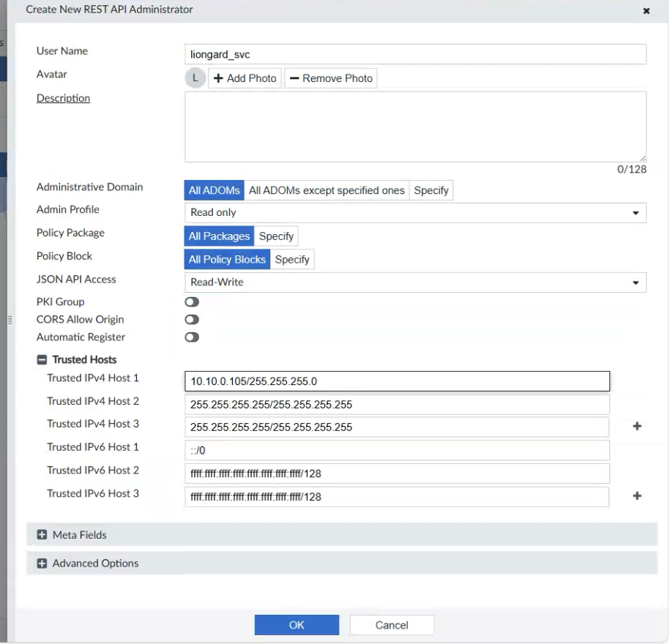
Task: Expand the Advanced Options section
Action: 42,563
